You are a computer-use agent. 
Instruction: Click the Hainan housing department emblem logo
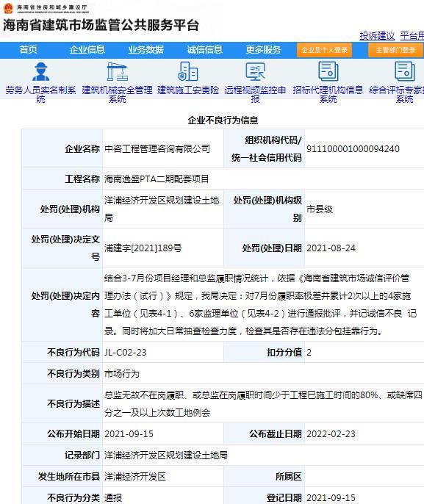tap(8, 8)
